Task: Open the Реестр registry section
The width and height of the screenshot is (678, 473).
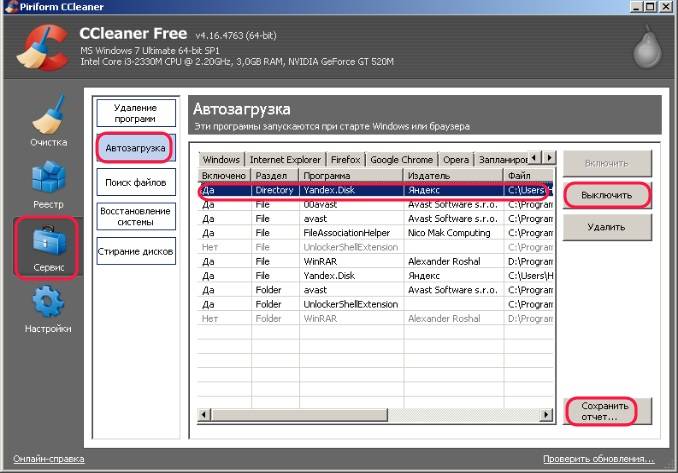Action: click(48, 184)
